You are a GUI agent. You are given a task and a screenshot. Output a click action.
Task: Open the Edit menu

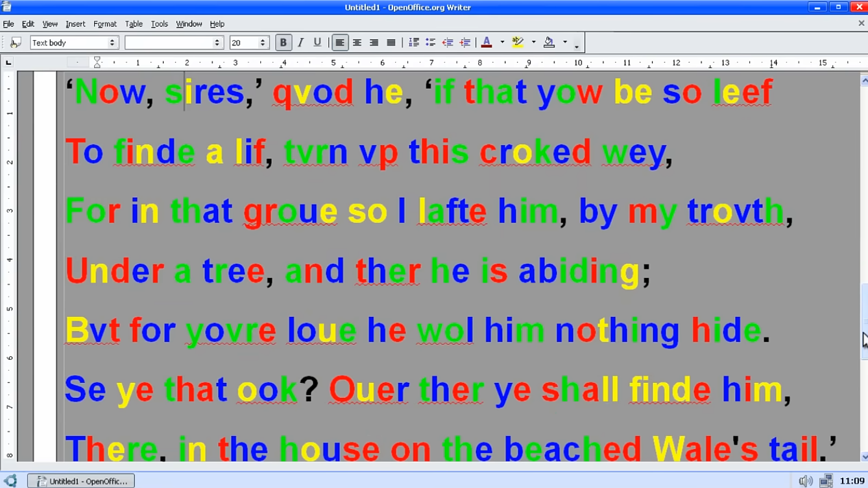tap(28, 24)
